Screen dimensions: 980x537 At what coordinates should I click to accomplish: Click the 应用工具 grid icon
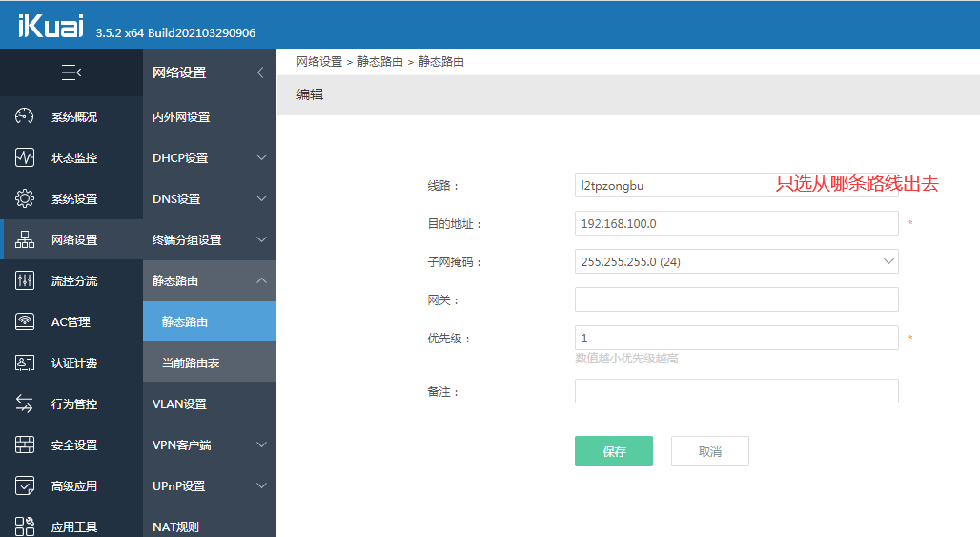tap(25, 527)
